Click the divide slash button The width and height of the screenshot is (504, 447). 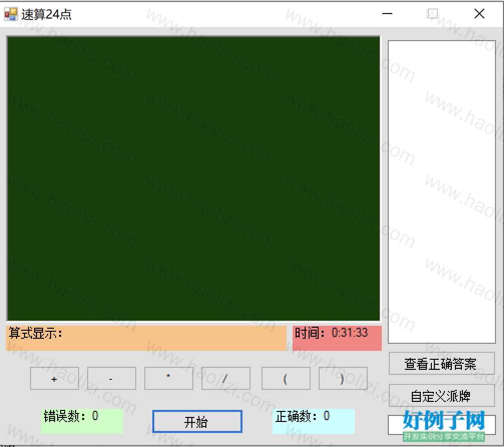tap(225, 378)
